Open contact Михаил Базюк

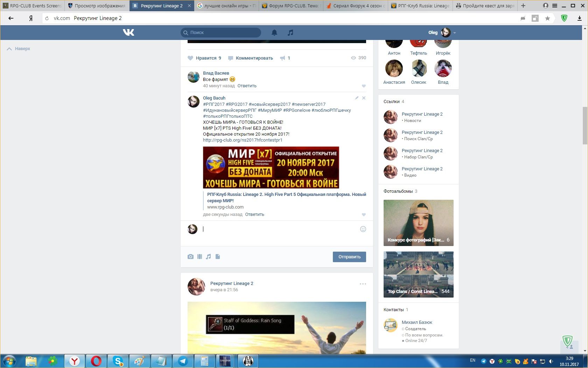click(x=417, y=322)
